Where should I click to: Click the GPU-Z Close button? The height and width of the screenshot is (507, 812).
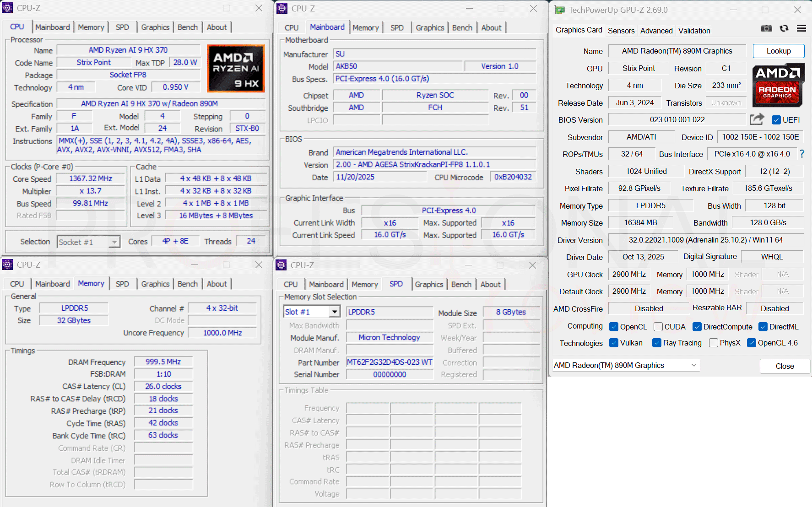point(785,366)
